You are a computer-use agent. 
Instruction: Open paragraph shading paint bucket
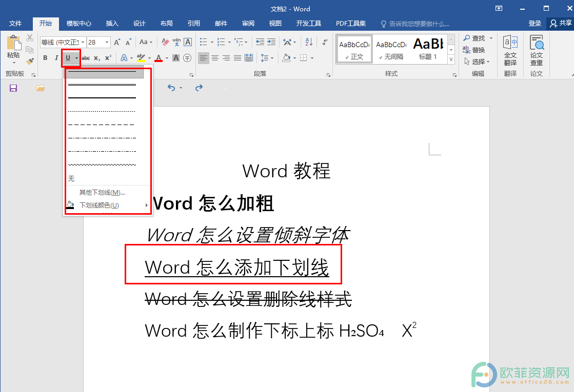coord(286,58)
